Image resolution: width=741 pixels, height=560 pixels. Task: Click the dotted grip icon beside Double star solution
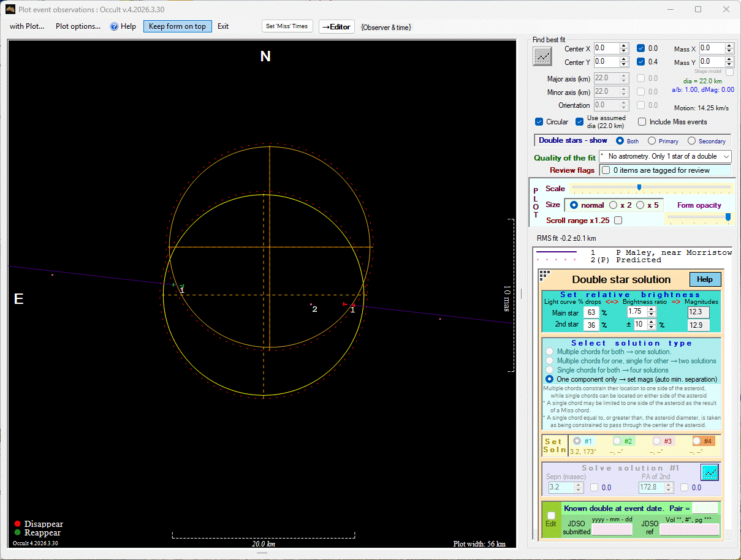click(543, 276)
